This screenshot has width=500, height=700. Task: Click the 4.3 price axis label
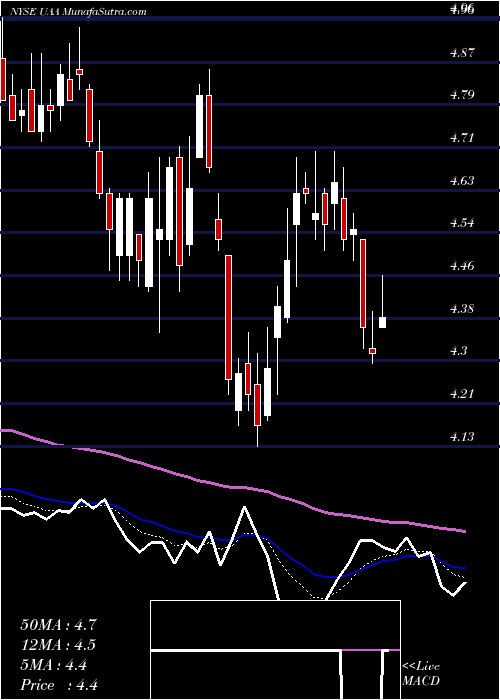click(x=458, y=351)
